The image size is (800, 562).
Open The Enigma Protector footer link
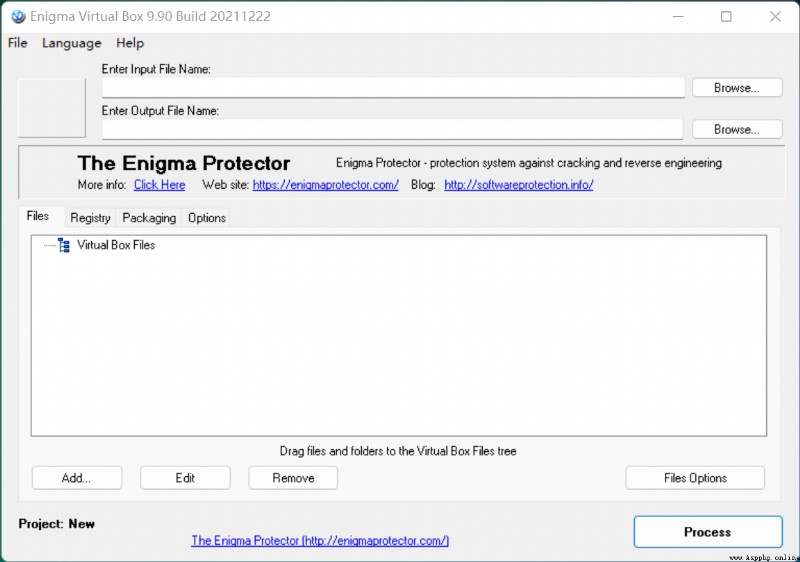click(320, 541)
